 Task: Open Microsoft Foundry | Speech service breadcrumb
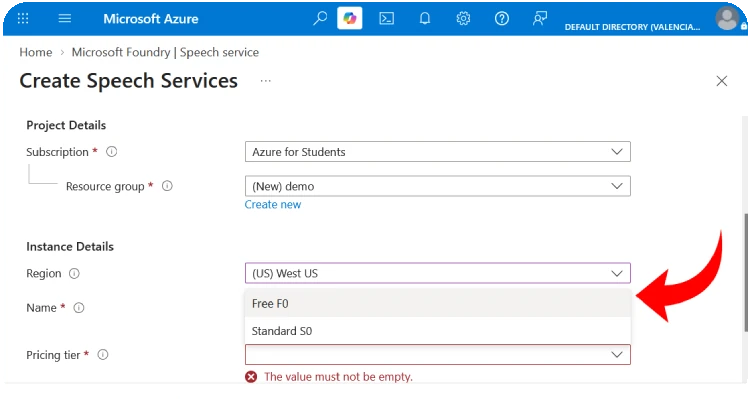point(165,52)
